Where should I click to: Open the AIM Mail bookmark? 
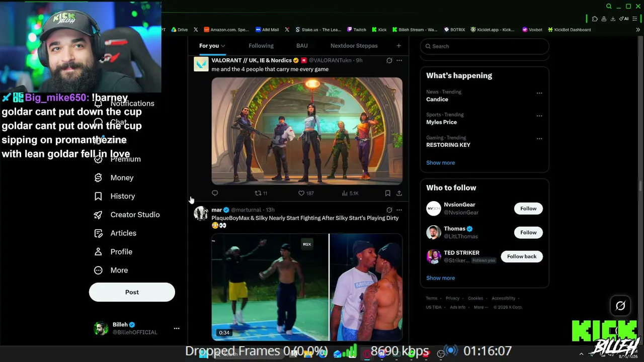coord(267,30)
